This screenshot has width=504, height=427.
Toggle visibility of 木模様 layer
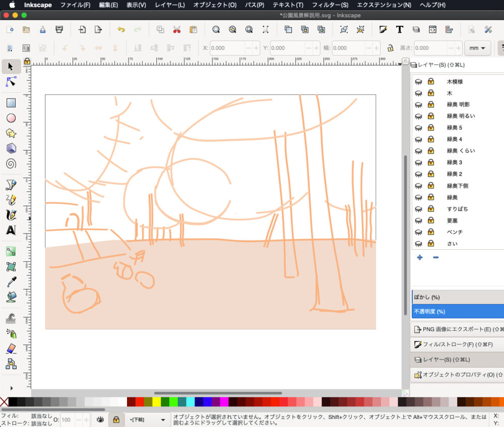point(418,82)
